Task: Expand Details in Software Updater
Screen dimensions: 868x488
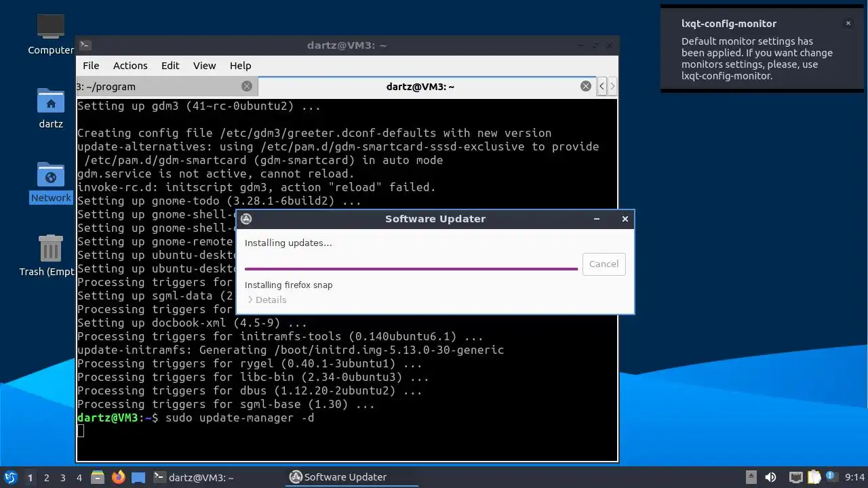Action: click(267, 300)
